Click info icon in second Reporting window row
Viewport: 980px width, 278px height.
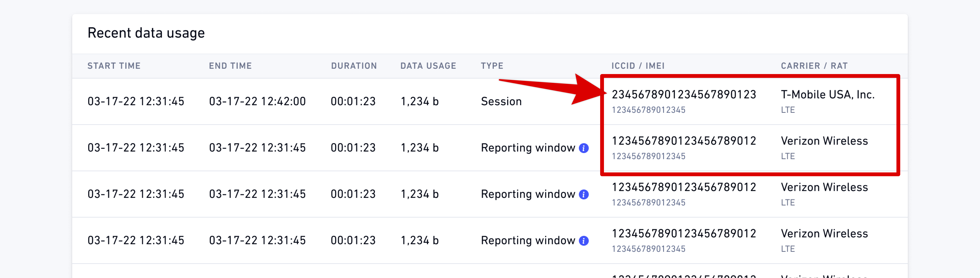584,194
